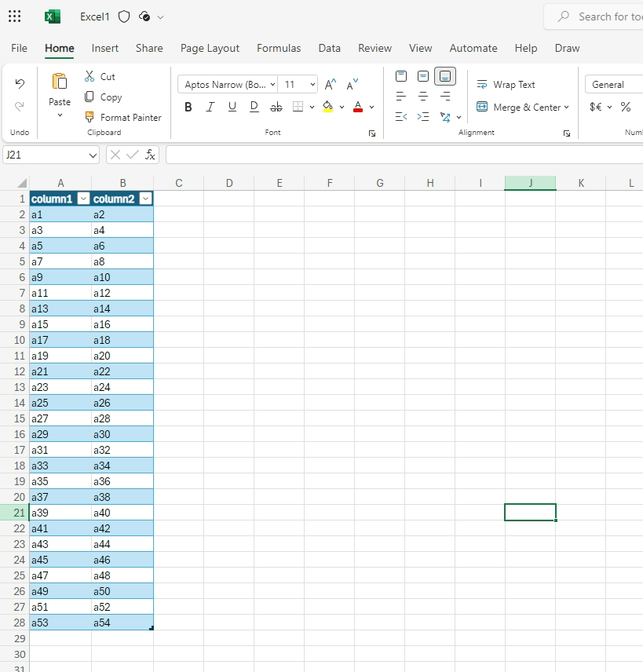
Task: Click the Paste clipboard icon
Action: click(x=60, y=82)
